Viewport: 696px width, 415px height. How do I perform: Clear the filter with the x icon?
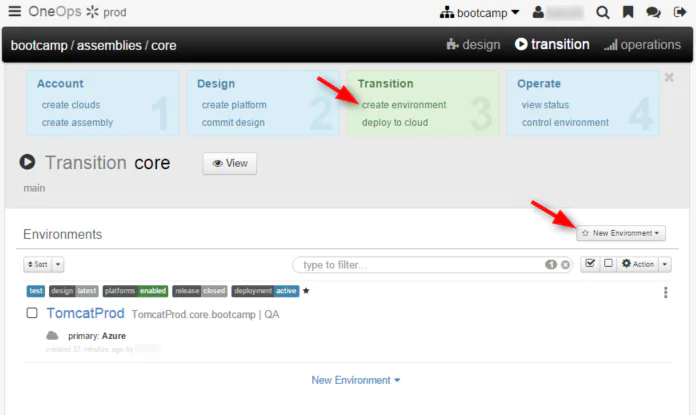[565, 265]
